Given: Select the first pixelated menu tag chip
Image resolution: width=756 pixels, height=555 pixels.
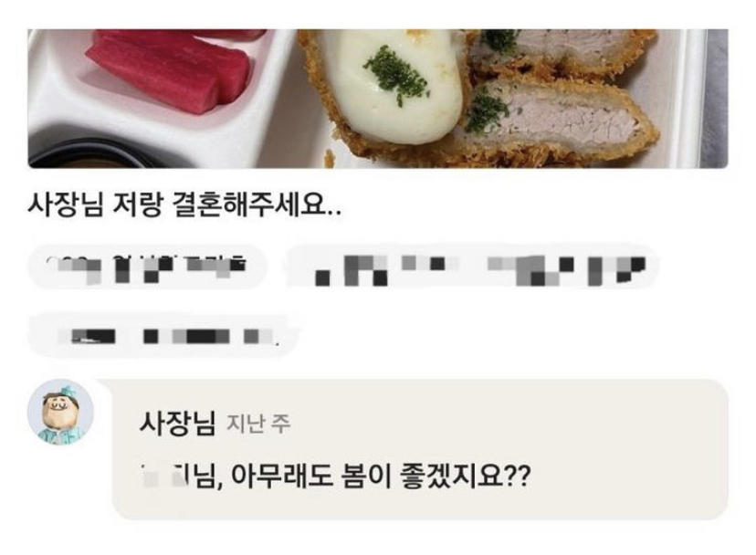Looking at the screenshot, I should pyautogui.click(x=147, y=267).
